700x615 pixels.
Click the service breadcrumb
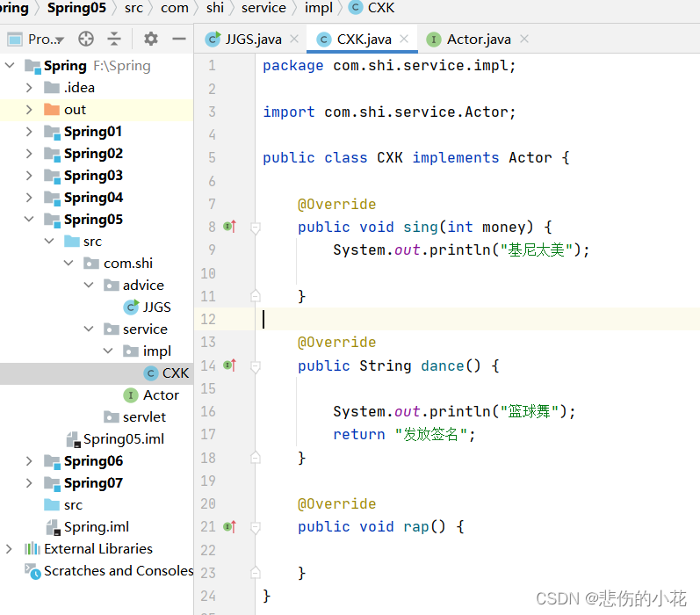[263, 8]
